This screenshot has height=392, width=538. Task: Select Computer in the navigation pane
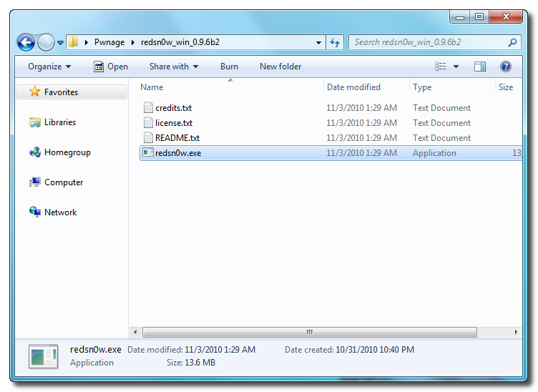(64, 182)
